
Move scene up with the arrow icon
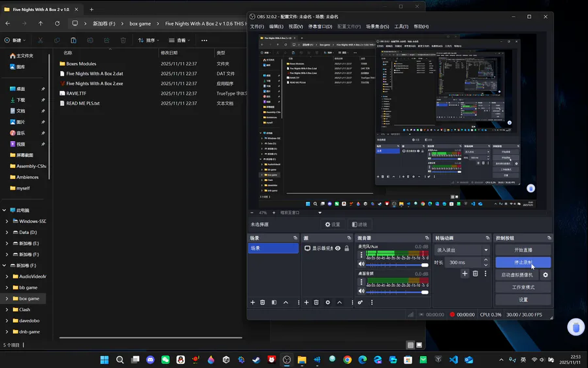click(x=286, y=303)
